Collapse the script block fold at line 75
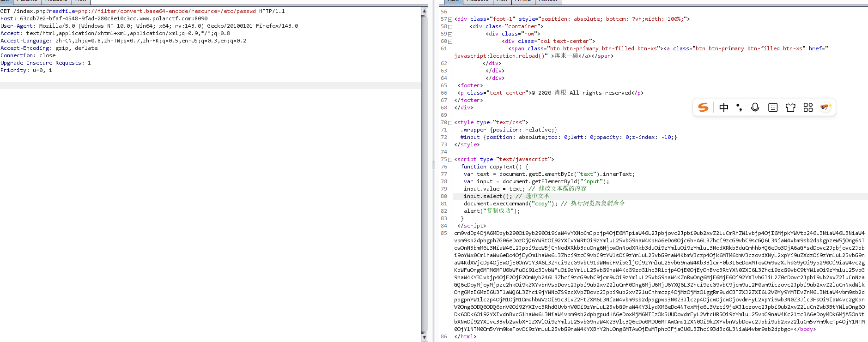This screenshot has width=868, height=342. pyautogui.click(x=450, y=160)
